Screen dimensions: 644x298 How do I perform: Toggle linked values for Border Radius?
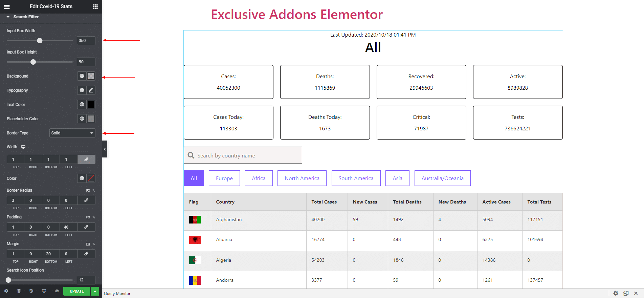[x=86, y=200]
